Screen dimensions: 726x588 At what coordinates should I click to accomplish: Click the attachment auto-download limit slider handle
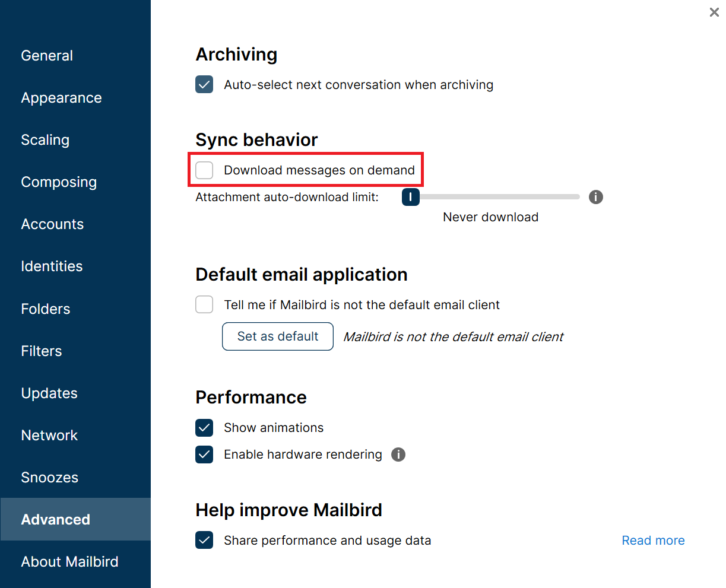(x=411, y=197)
